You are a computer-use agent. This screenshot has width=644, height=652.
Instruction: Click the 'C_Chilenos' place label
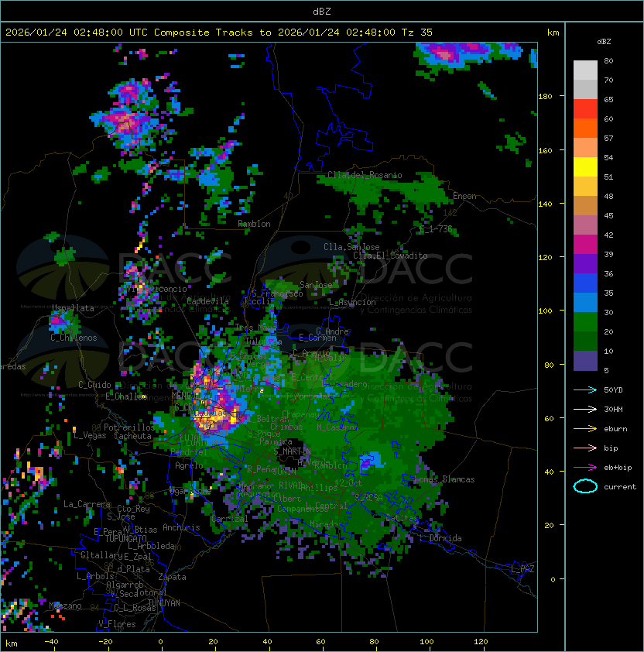(74, 338)
